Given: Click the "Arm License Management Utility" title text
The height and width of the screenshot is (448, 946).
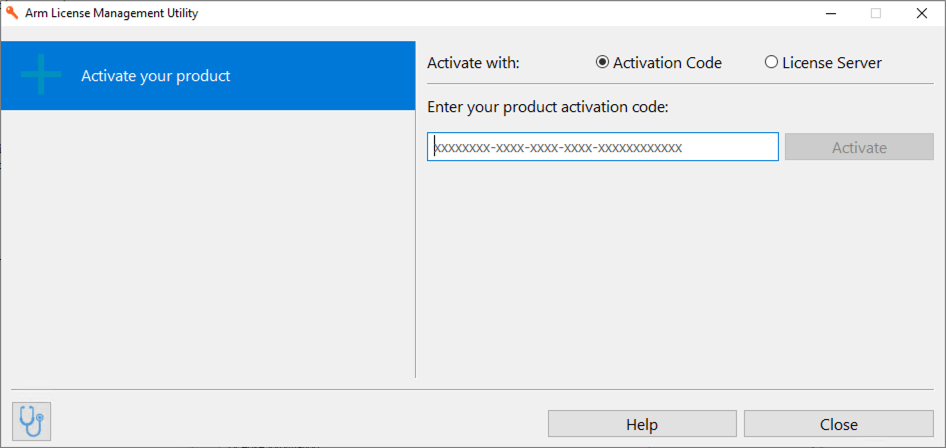Looking at the screenshot, I should 111,14.
